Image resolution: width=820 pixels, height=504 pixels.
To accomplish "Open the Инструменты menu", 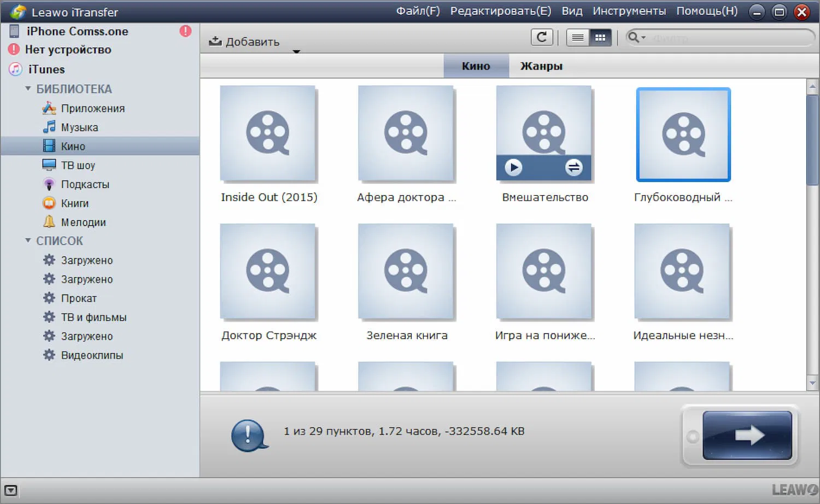I will coord(629,11).
